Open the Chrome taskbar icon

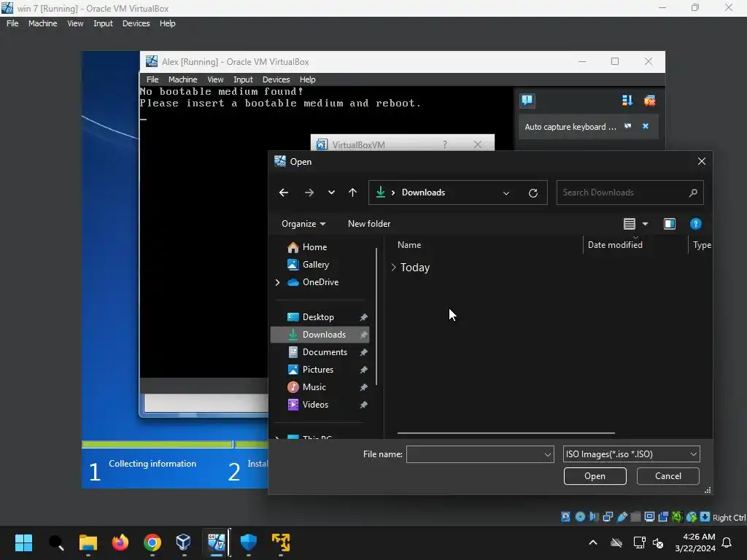coord(152,542)
